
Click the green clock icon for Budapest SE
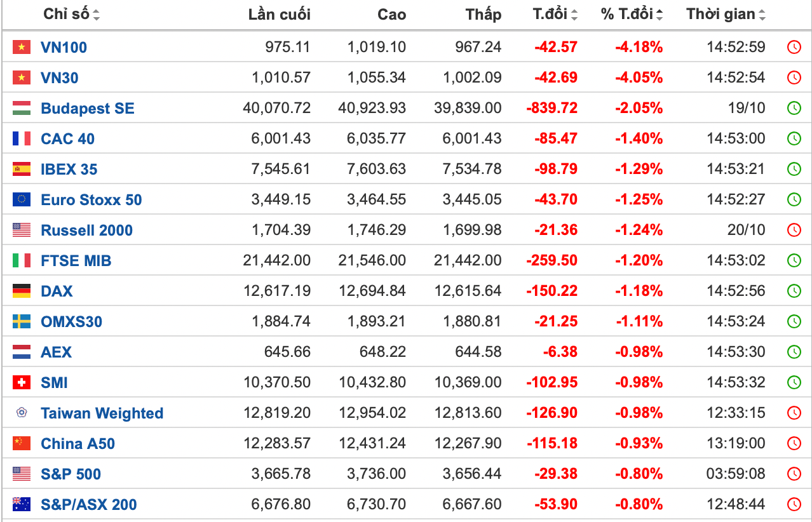(794, 108)
